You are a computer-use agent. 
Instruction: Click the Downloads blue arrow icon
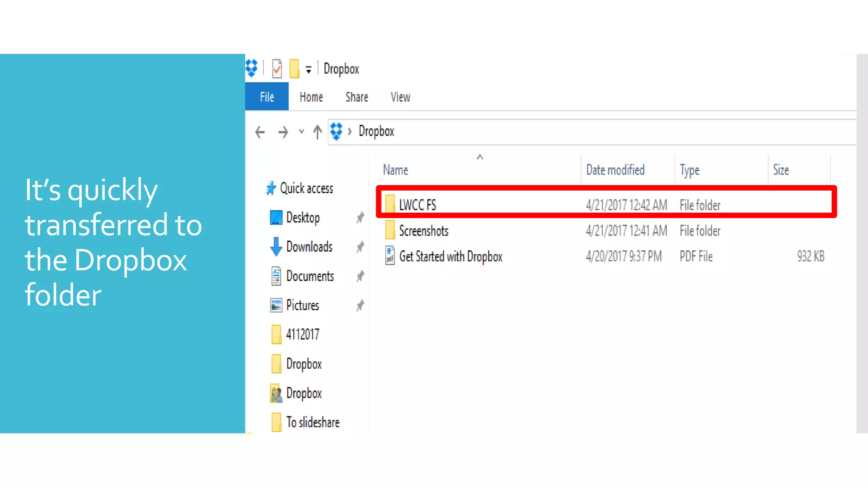(276, 247)
